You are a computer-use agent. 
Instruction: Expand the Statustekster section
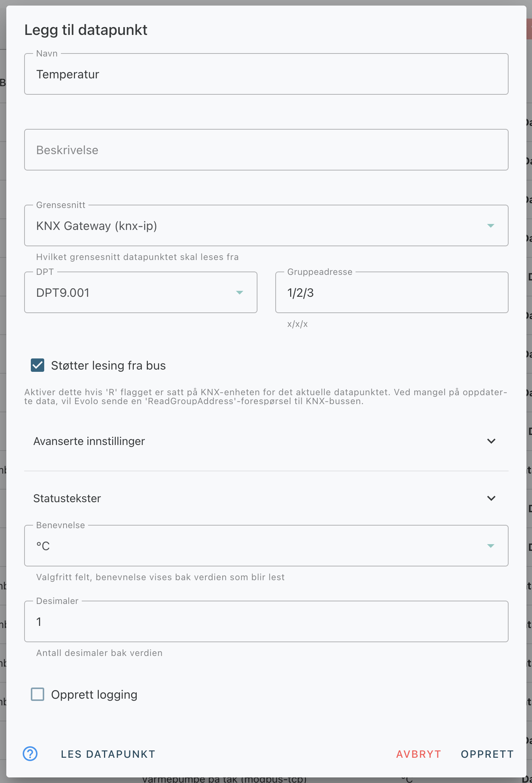pyautogui.click(x=266, y=498)
